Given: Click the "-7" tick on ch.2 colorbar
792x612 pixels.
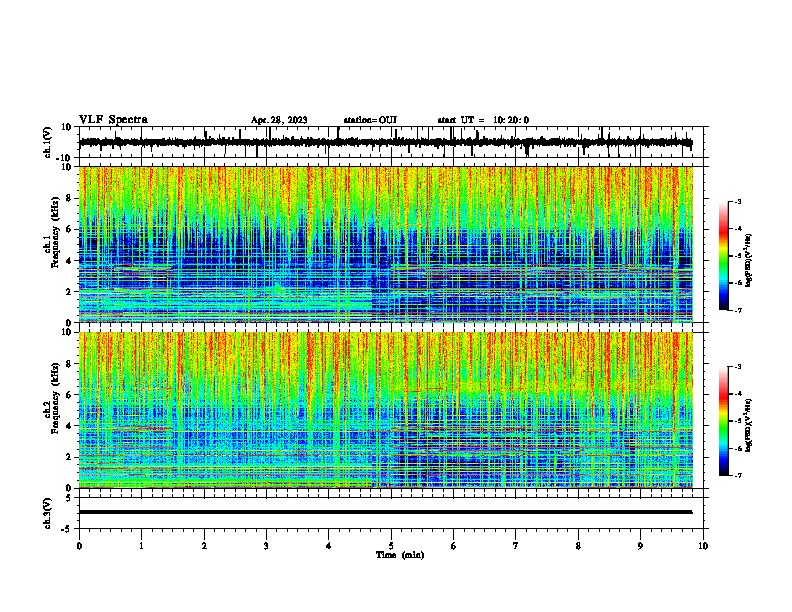Looking at the screenshot, I should 738,475.
